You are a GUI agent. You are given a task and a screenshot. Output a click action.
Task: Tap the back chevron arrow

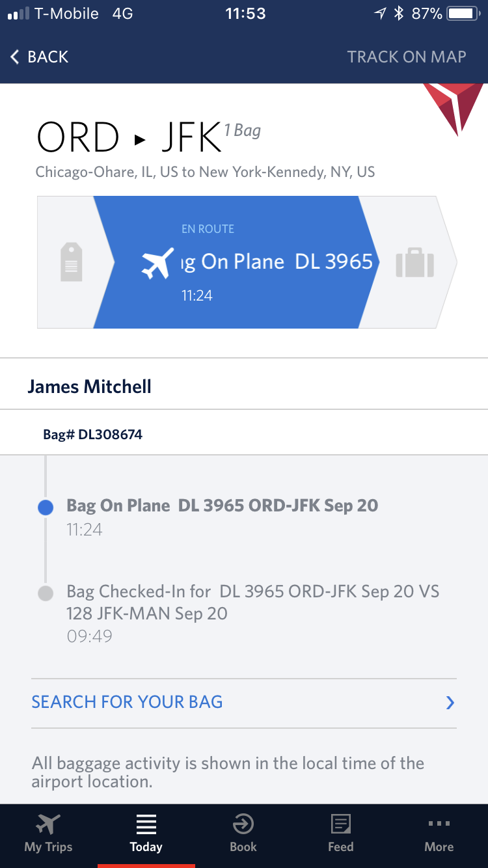point(15,57)
